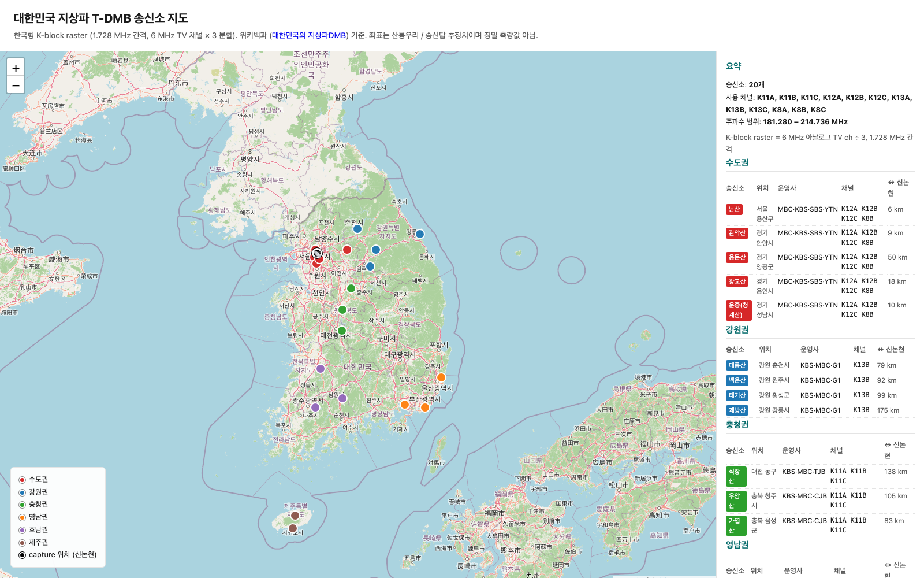
Task: Click blue marker next to 원주 label
Action: click(x=370, y=266)
